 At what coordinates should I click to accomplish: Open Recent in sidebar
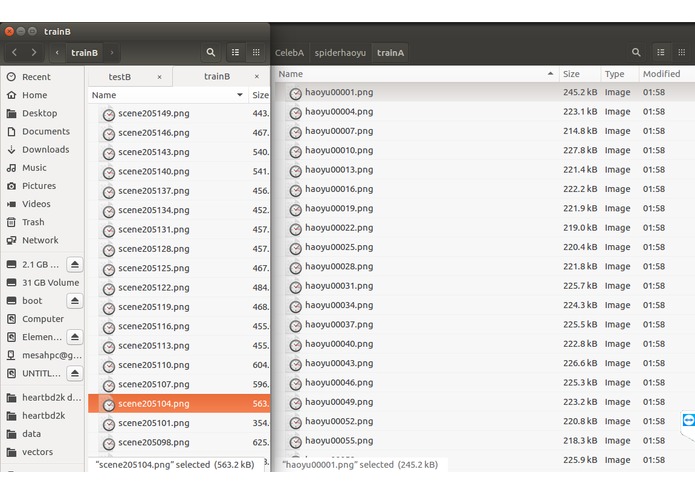[42, 77]
